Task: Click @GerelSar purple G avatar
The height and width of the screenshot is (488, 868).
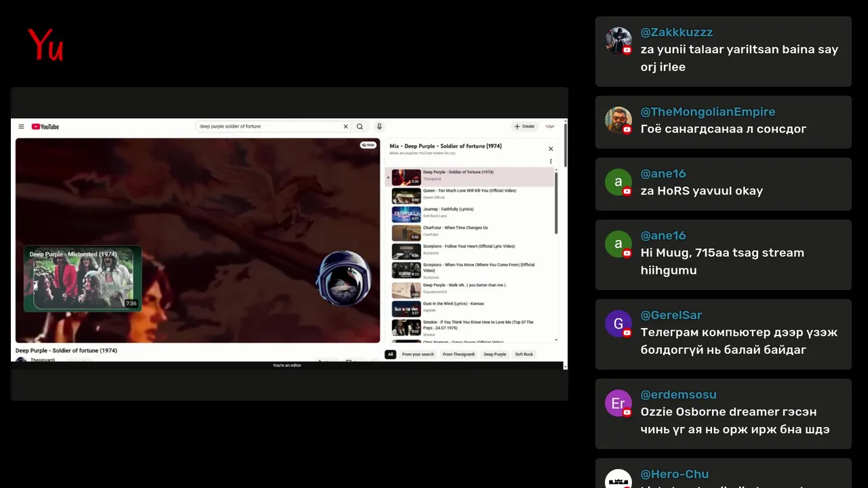Action: pos(618,323)
